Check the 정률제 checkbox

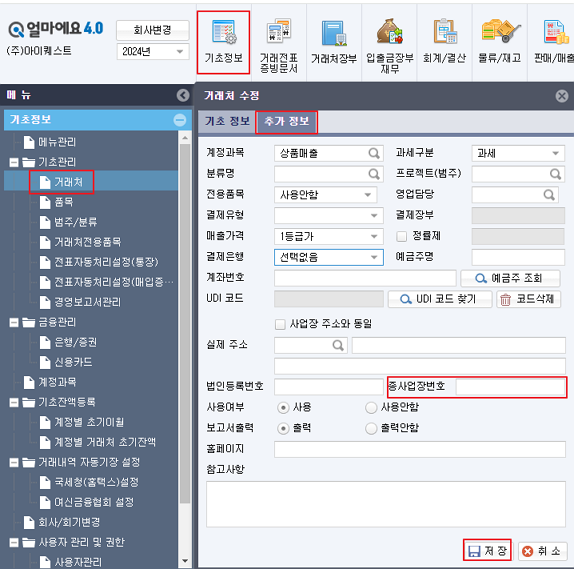[402, 237]
